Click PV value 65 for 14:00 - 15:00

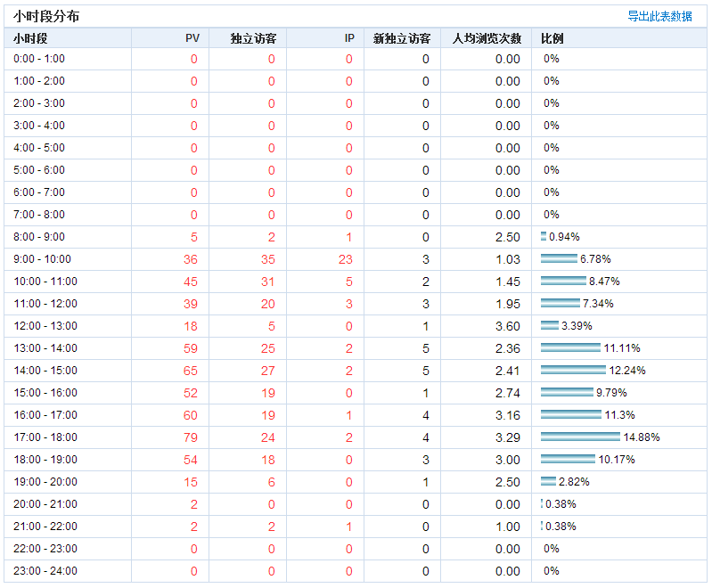coord(191,371)
